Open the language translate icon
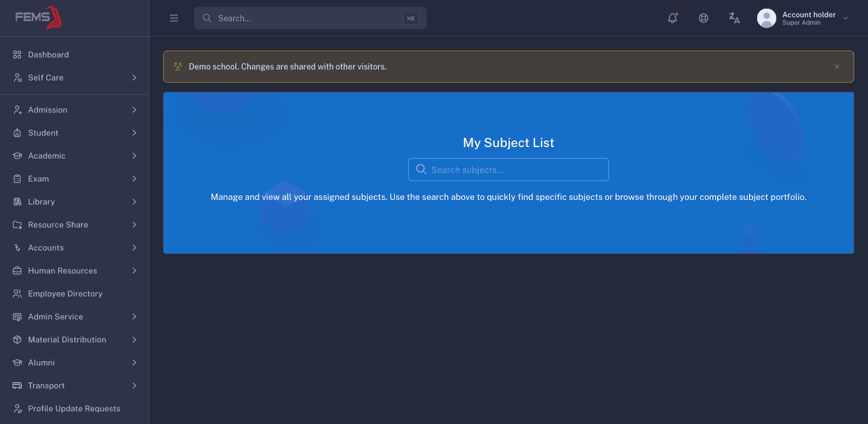868x424 pixels. click(x=734, y=18)
